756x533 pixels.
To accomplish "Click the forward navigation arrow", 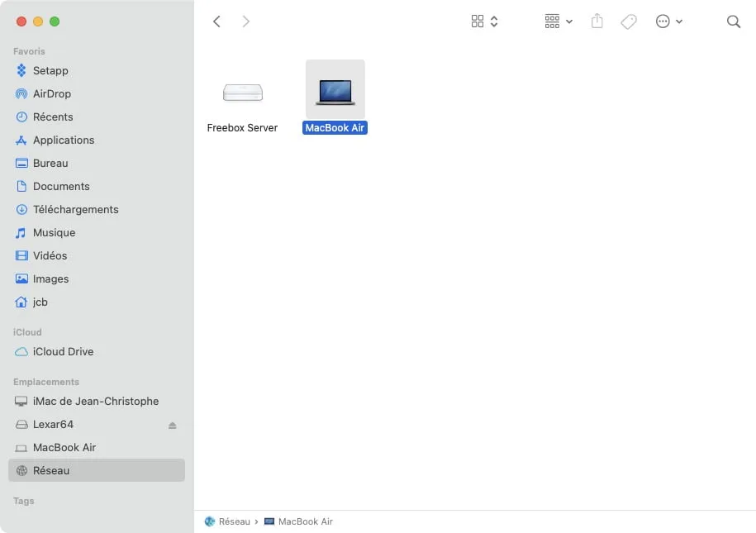I will pyautogui.click(x=246, y=21).
